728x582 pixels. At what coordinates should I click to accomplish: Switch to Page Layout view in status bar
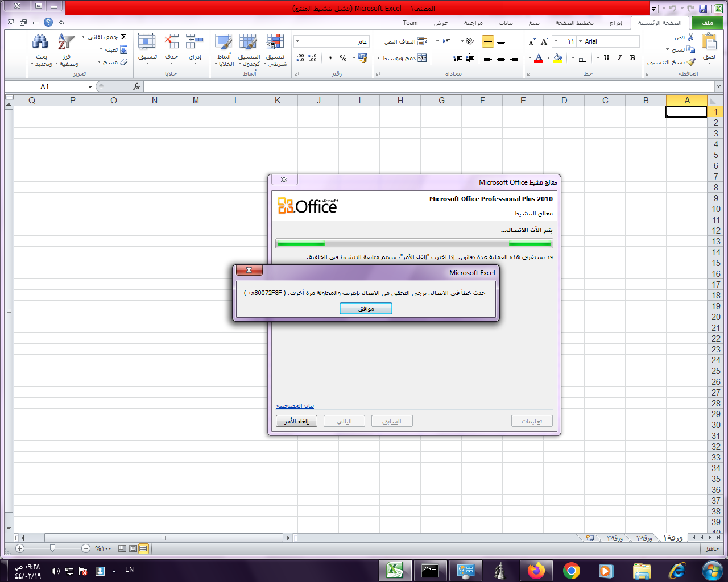coord(133,548)
